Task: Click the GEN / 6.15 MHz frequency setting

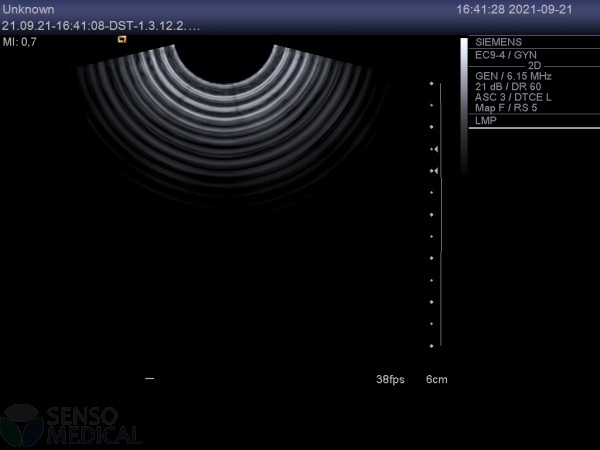Action: 513,76
